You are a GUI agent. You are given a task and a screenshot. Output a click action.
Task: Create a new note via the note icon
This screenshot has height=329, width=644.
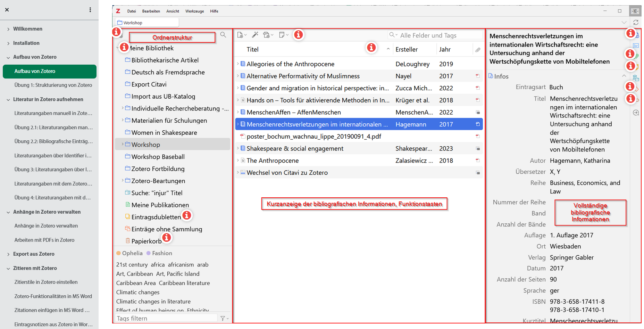pos(282,35)
